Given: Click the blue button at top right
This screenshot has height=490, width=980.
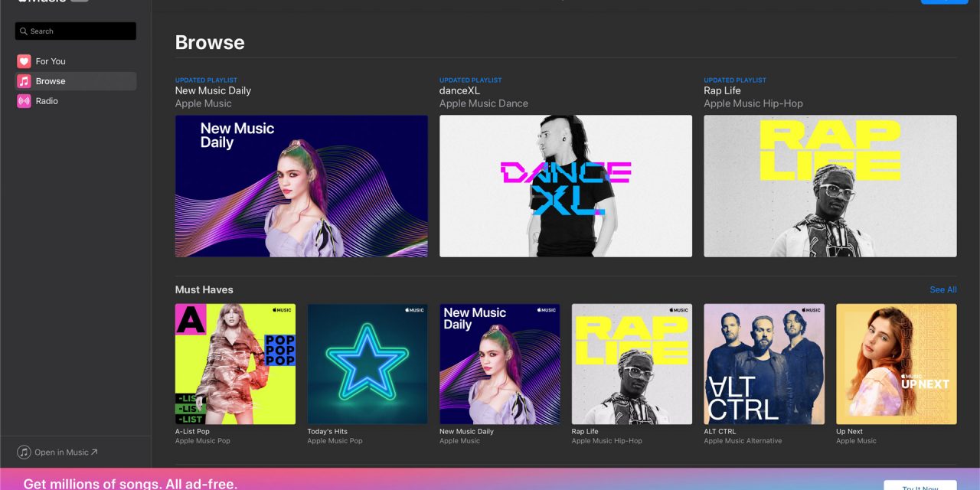Looking at the screenshot, I should 944,2.
